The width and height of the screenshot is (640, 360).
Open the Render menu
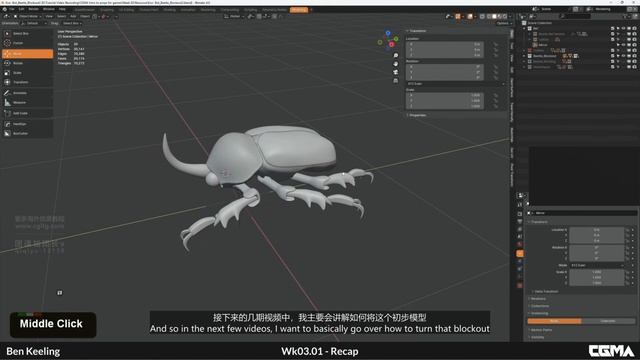coord(33,9)
